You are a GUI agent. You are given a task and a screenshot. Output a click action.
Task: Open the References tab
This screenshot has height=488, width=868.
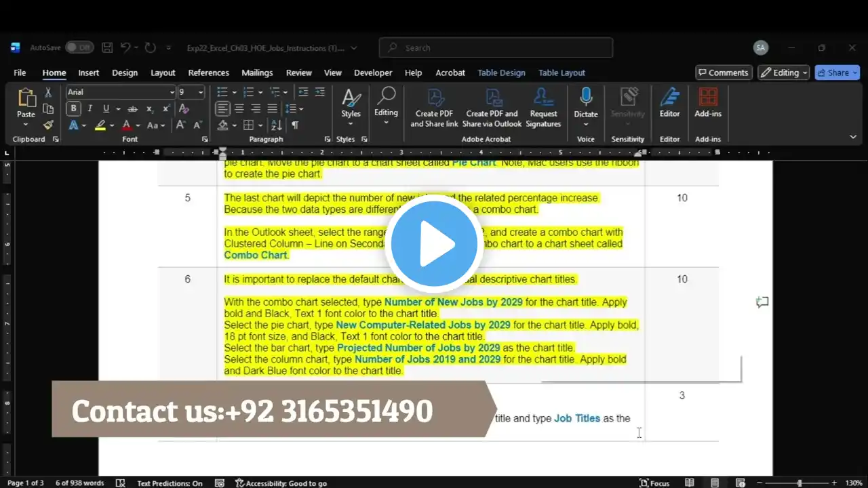pos(208,73)
